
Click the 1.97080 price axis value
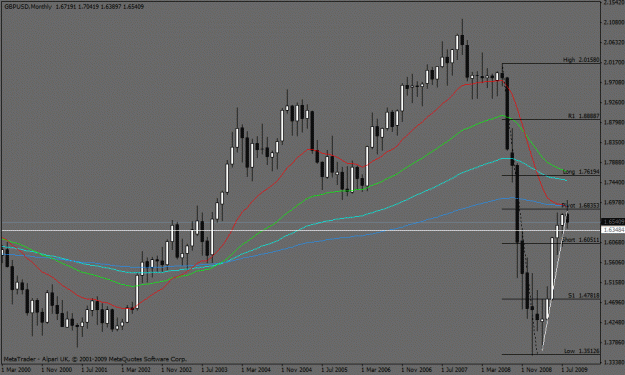pyautogui.click(x=613, y=82)
